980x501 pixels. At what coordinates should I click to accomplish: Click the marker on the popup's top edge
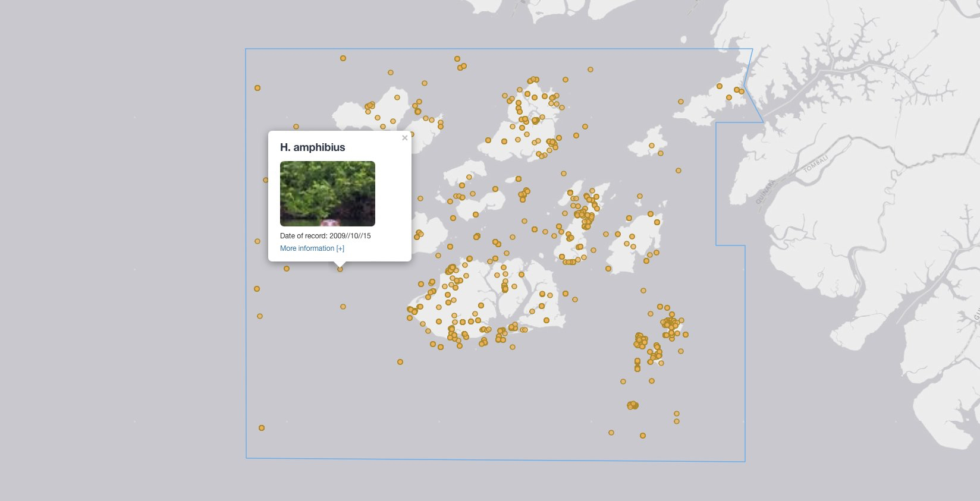[296, 127]
